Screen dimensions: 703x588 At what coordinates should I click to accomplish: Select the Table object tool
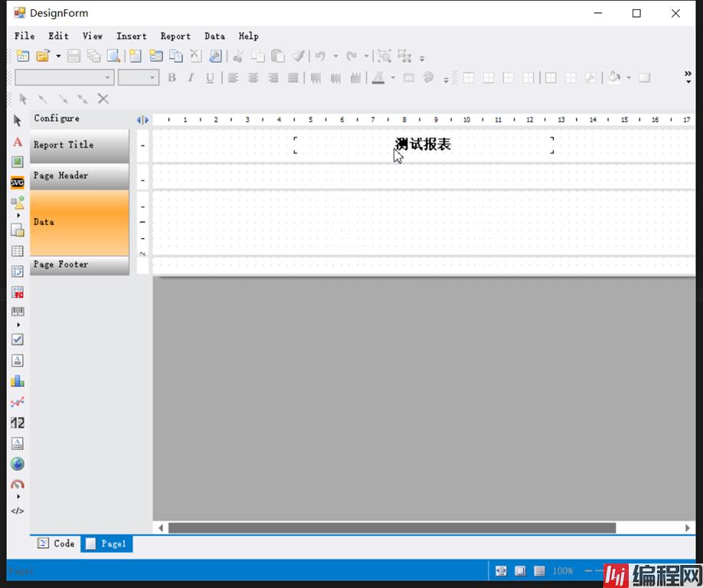[18, 251]
